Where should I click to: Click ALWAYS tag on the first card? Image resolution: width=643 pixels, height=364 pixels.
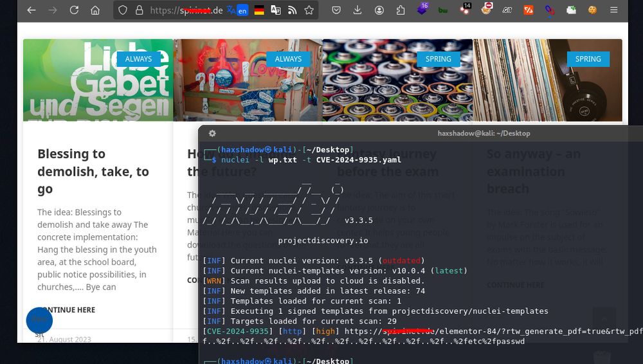(x=139, y=59)
